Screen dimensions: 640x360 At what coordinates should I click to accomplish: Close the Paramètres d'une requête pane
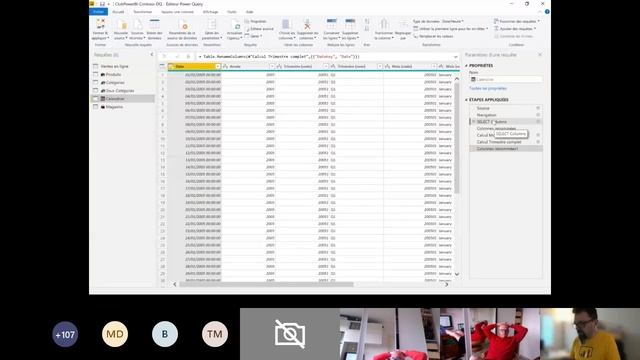tap(540, 55)
